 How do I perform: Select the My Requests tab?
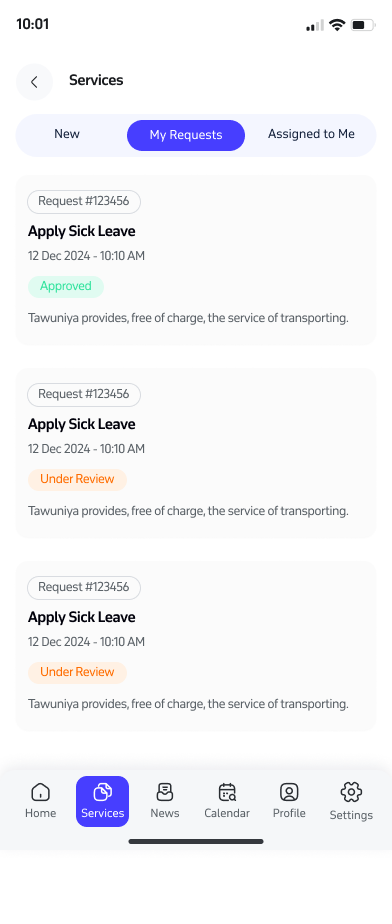click(186, 136)
